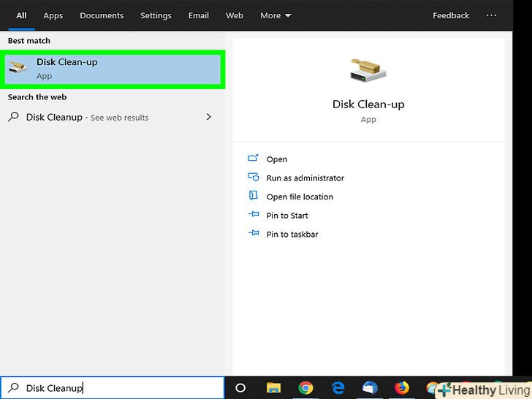Viewport: 532px width, 399px height.
Task: Open Cortana circle on the taskbar
Action: pos(240,388)
